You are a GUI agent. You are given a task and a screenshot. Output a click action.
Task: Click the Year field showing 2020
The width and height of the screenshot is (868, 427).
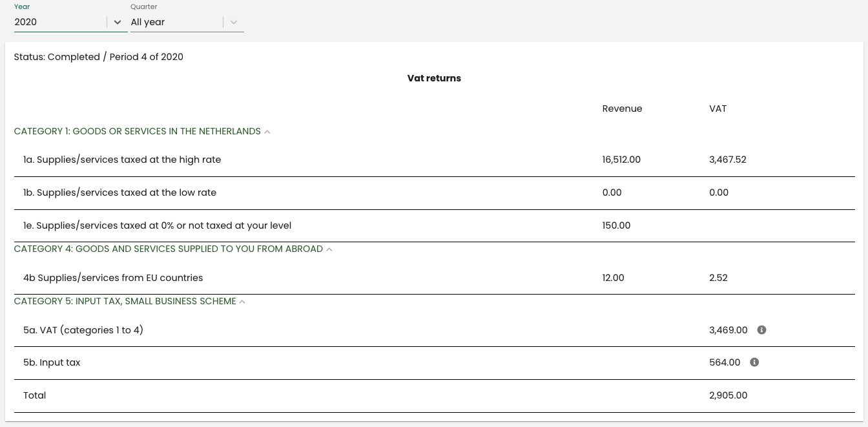point(59,22)
